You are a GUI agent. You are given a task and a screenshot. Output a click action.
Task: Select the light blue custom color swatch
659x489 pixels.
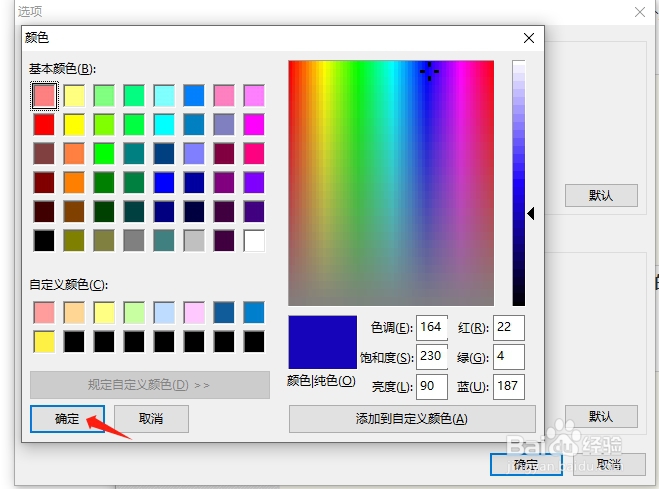[x=164, y=313]
